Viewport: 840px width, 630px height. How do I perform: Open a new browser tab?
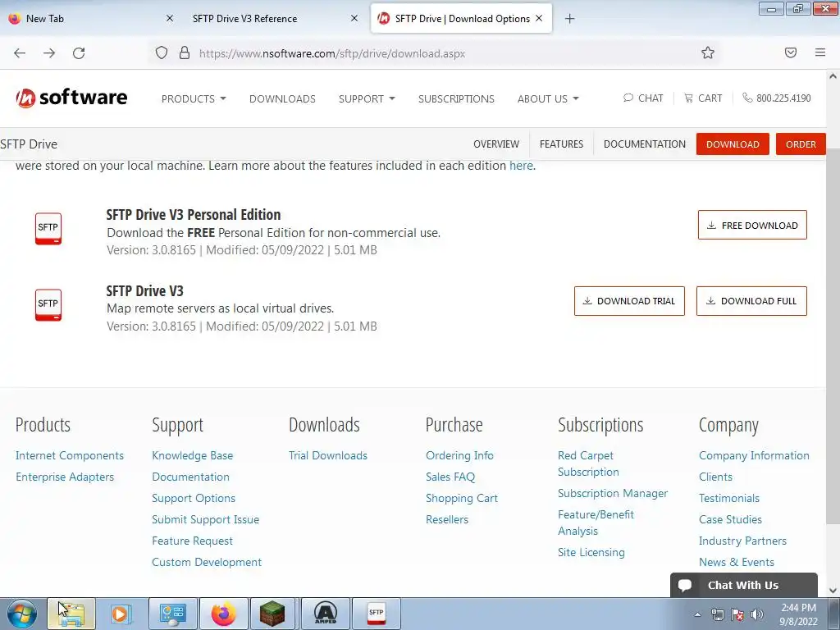pos(569,19)
